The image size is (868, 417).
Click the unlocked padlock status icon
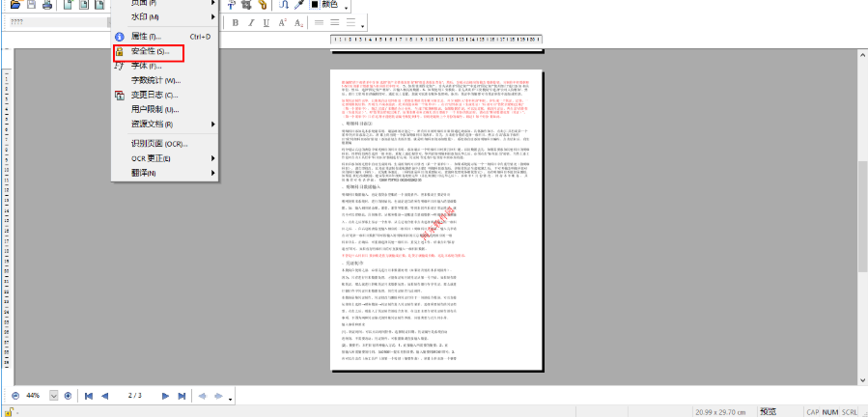[x=10, y=411]
